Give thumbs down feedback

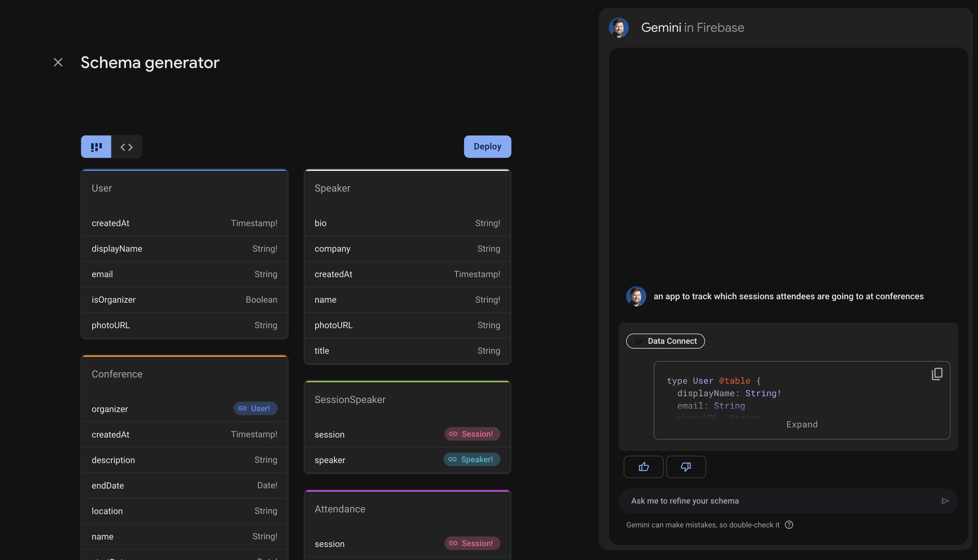coord(686,466)
